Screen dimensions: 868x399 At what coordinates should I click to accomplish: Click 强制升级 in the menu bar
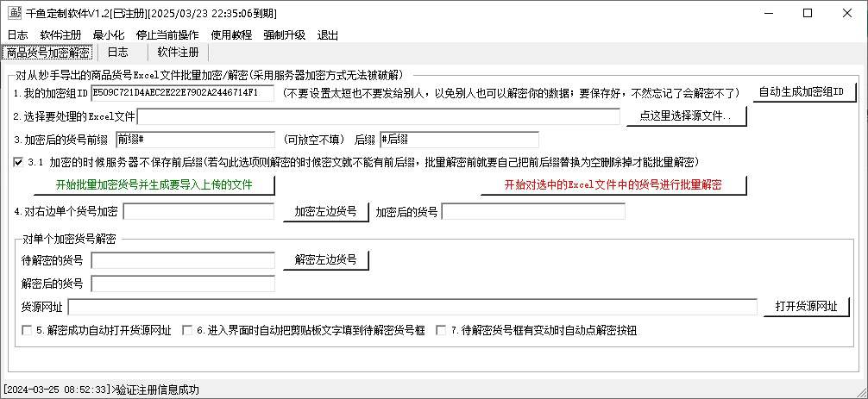[x=284, y=35]
